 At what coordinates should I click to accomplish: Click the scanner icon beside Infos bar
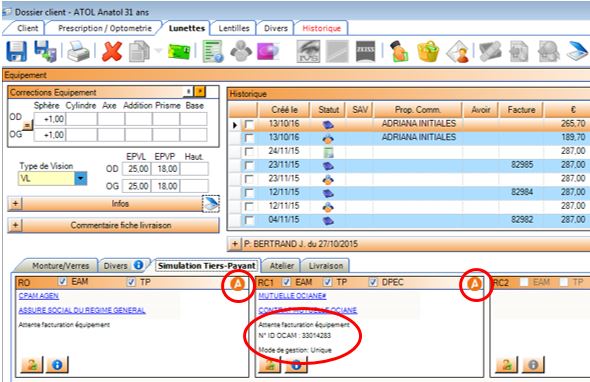tap(211, 204)
